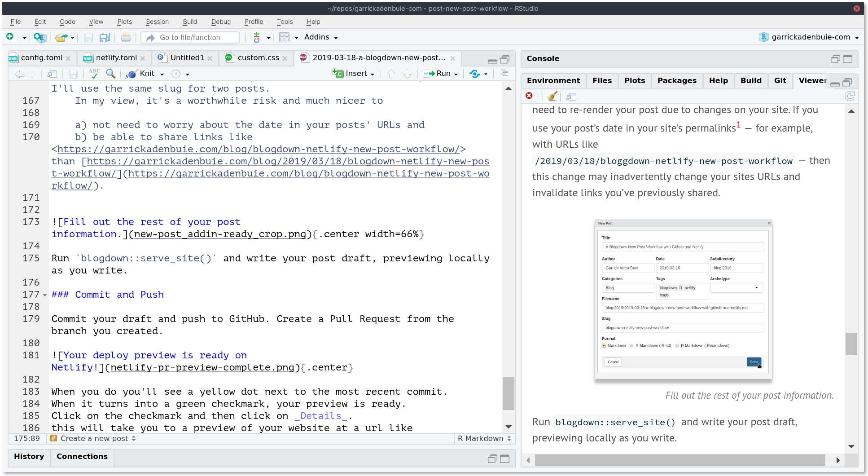Create a new R project

(x=40, y=37)
